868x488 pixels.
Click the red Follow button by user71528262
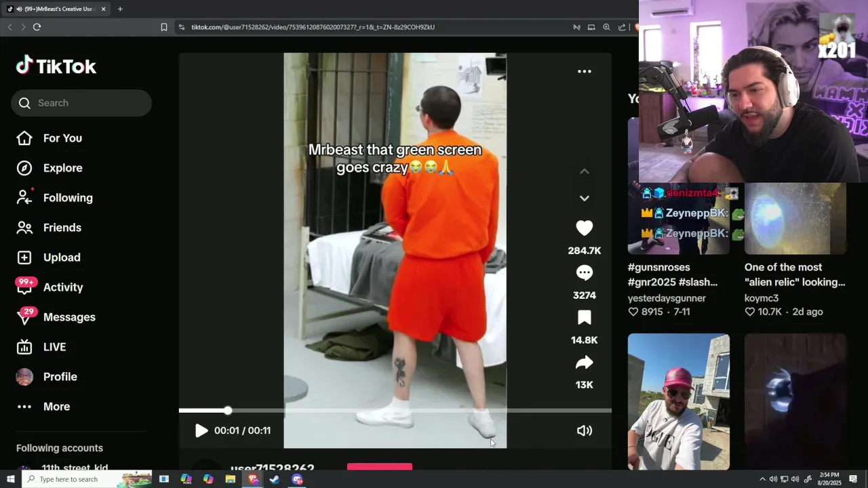point(380,467)
